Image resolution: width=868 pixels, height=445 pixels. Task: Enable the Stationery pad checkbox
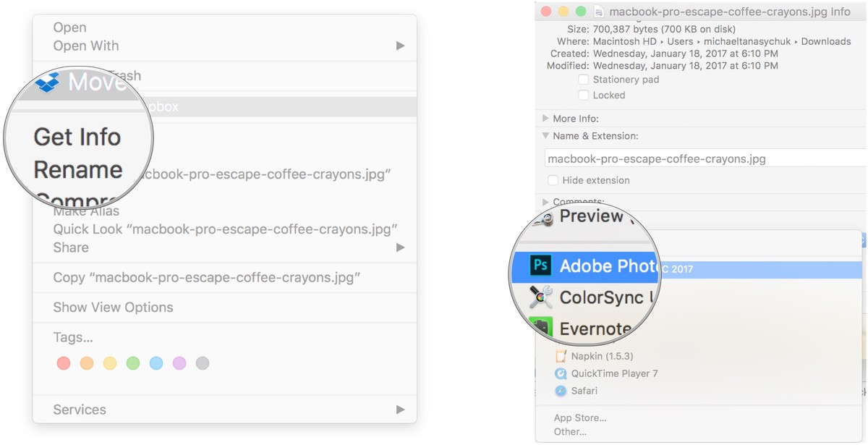(x=583, y=80)
